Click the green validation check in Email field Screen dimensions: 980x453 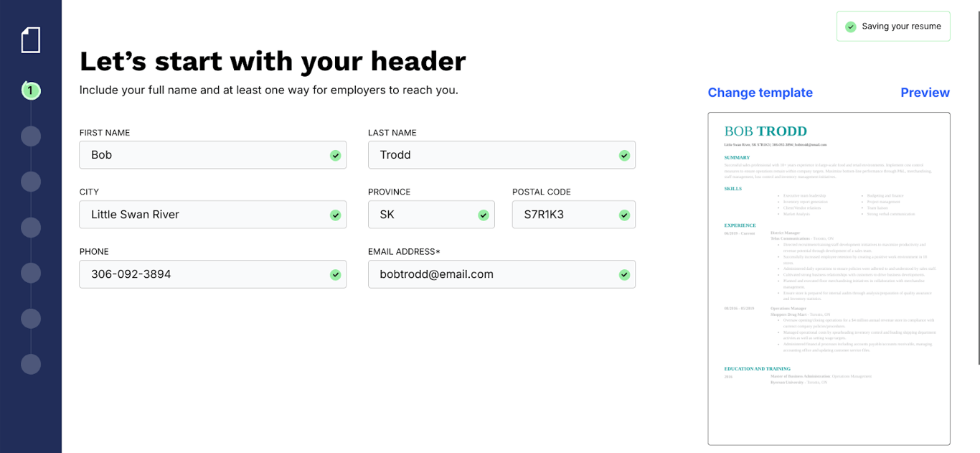coord(624,274)
